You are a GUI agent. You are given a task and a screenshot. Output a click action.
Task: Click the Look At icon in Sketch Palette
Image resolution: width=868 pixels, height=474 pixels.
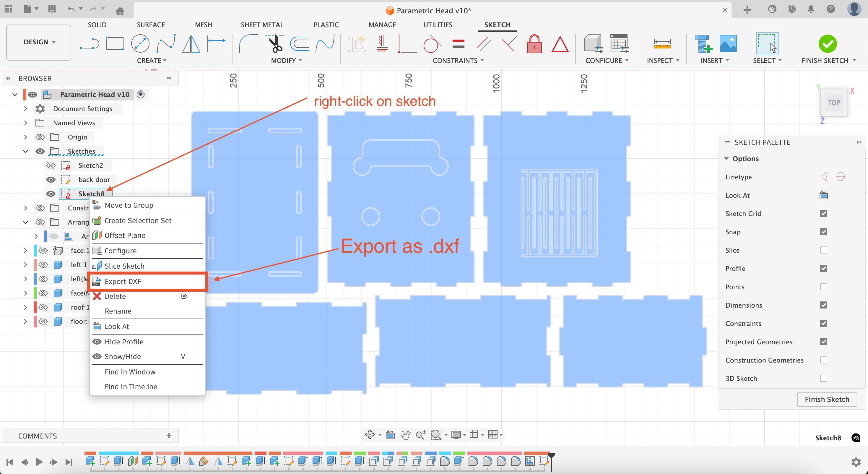tap(823, 195)
